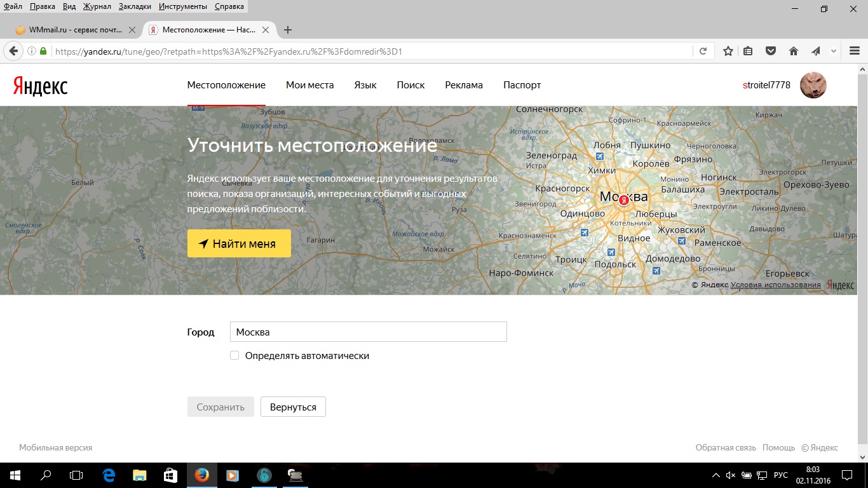Image resolution: width=868 pixels, height=488 pixels.
Task: Click the Сохранить button
Action: coord(220,407)
